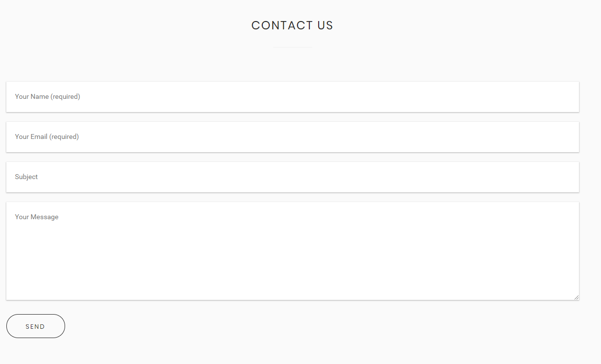Click the 'Your Name (required)' placeholder text
The width and height of the screenshot is (601, 364).
tap(47, 97)
